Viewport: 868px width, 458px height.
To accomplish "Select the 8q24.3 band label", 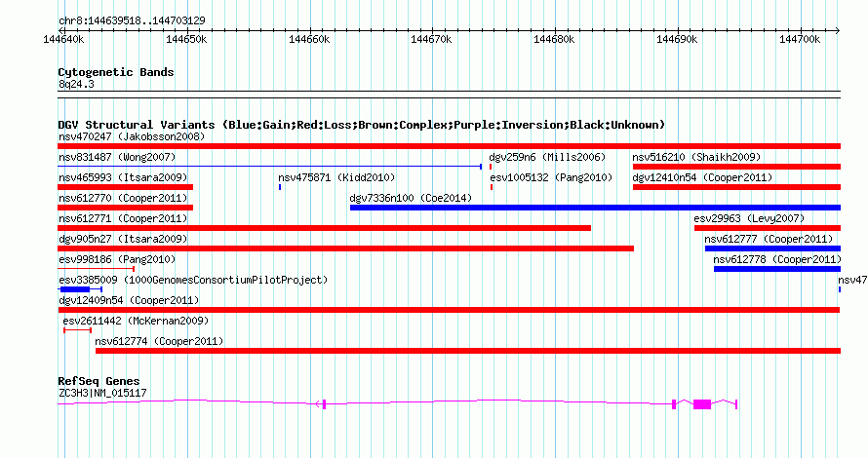I will pos(76,84).
